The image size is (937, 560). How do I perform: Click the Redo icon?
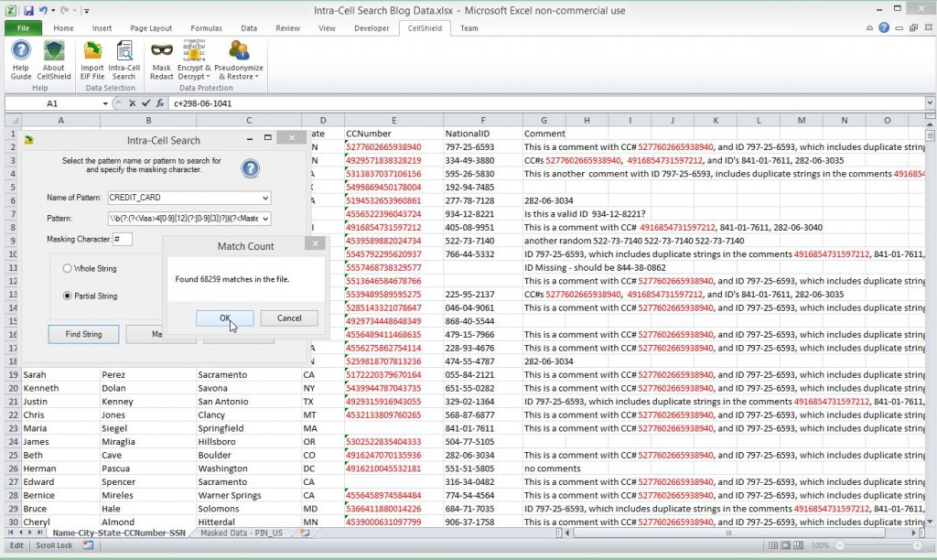(65, 10)
